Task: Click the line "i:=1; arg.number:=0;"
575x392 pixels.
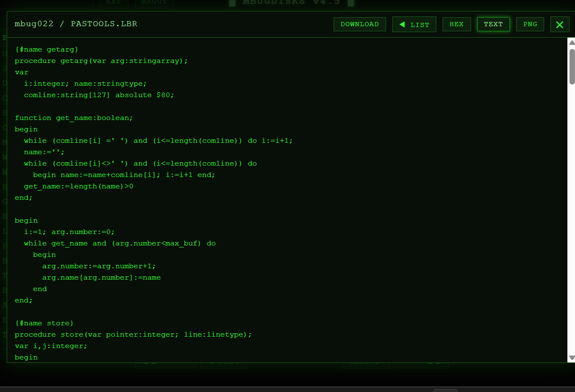Action: (69, 232)
